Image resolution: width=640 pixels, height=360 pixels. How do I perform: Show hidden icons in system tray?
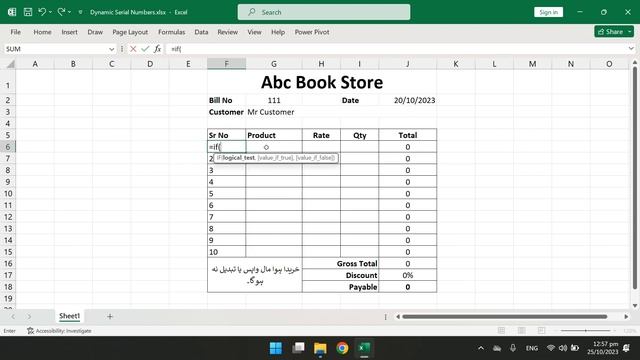point(481,348)
